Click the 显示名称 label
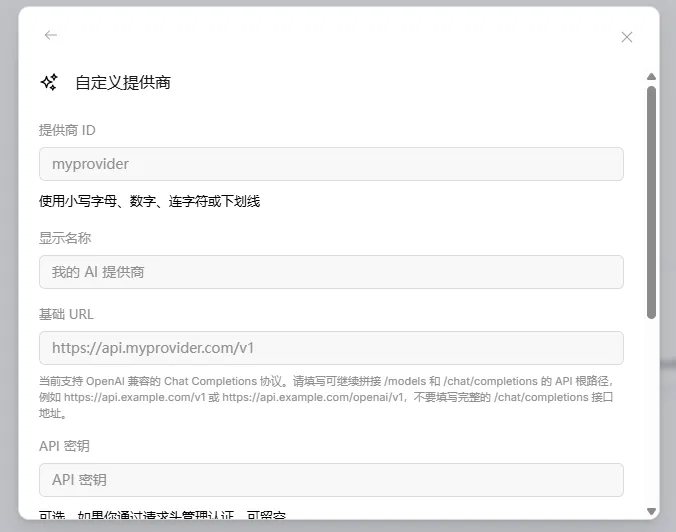This screenshot has height=532, width=676. coord(65,238)
